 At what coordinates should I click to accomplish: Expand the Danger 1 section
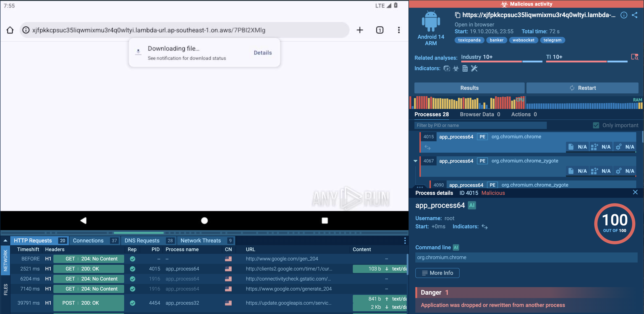pyautogui.click(x=527, y=292)
